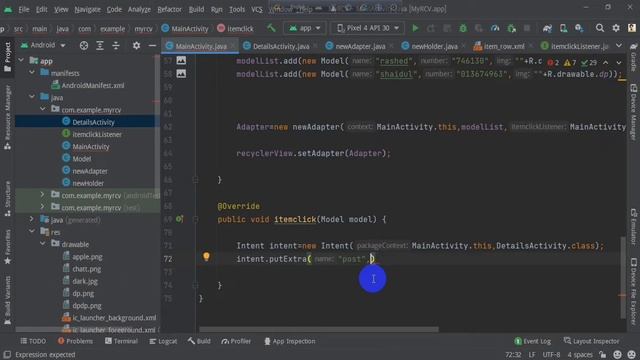Attach debugger to Android process icon
640x360 pixels.
pyautogui.click(x=511, y=28)
